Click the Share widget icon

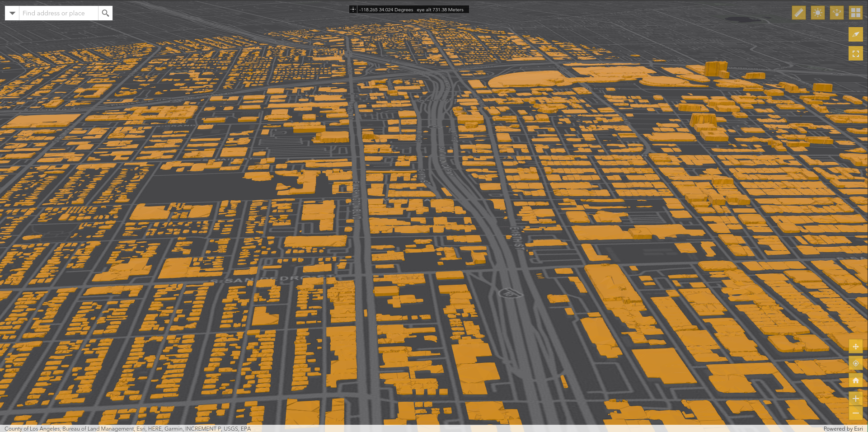(837, 13)
